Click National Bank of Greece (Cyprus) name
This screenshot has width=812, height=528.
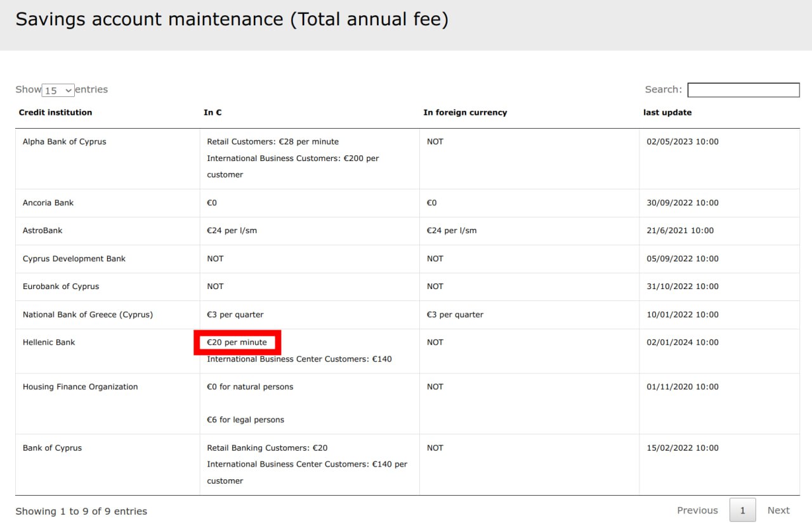[x=88, y=314]
